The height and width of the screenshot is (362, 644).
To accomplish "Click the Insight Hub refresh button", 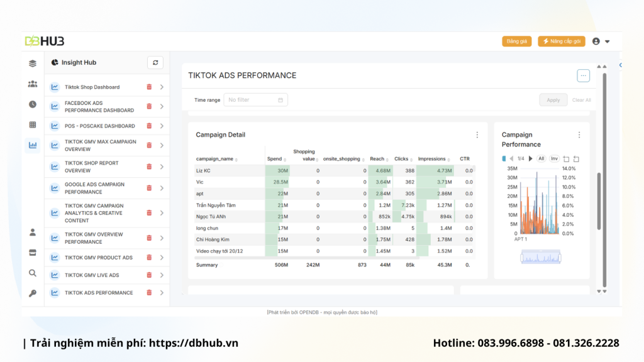I will pyautogui.click(x=155, y=63).
